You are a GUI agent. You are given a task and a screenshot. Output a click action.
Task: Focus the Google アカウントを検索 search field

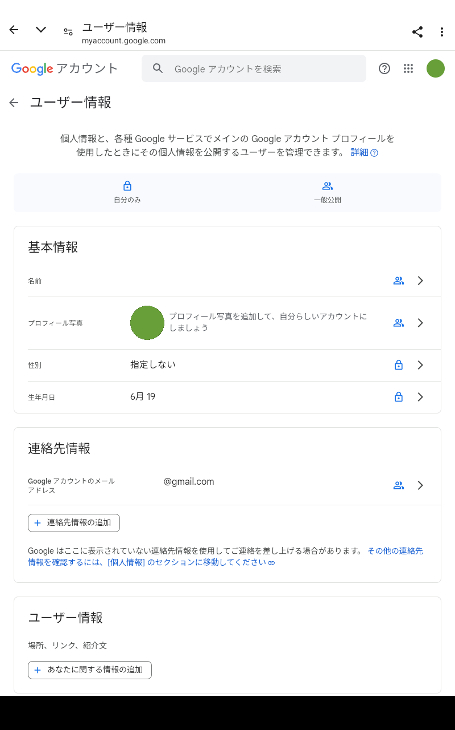(x=254, y=68)
